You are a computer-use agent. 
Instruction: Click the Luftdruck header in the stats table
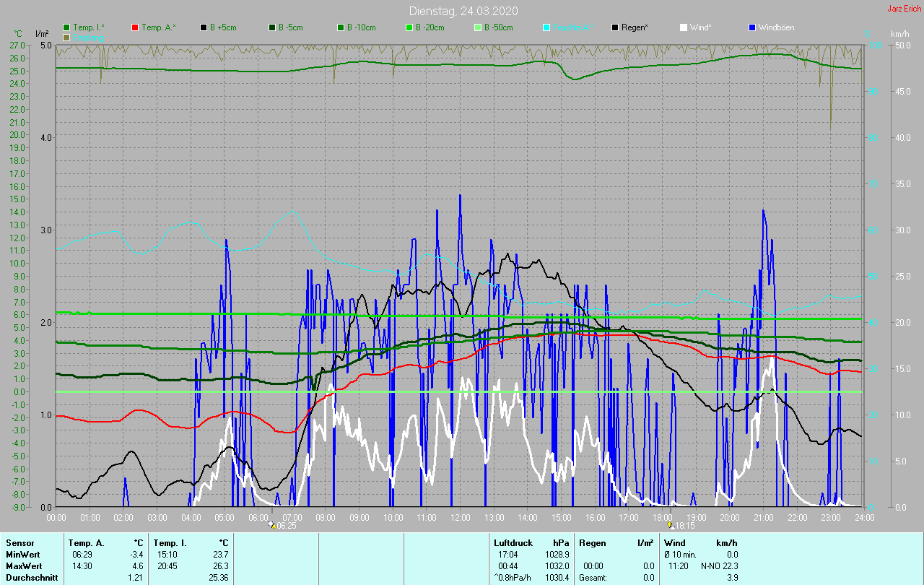point(513,542)
